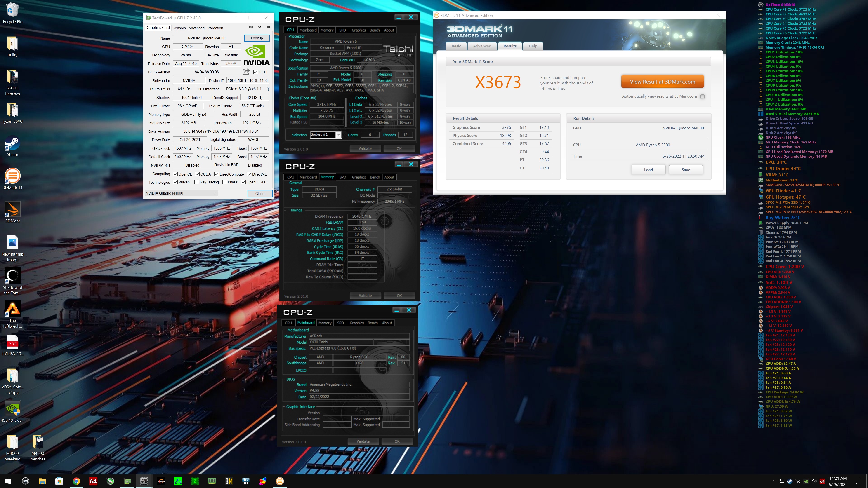The image size is (868, 488).
Task: Open the Recycle Bin desktop icon
Action: coord(12,14)
